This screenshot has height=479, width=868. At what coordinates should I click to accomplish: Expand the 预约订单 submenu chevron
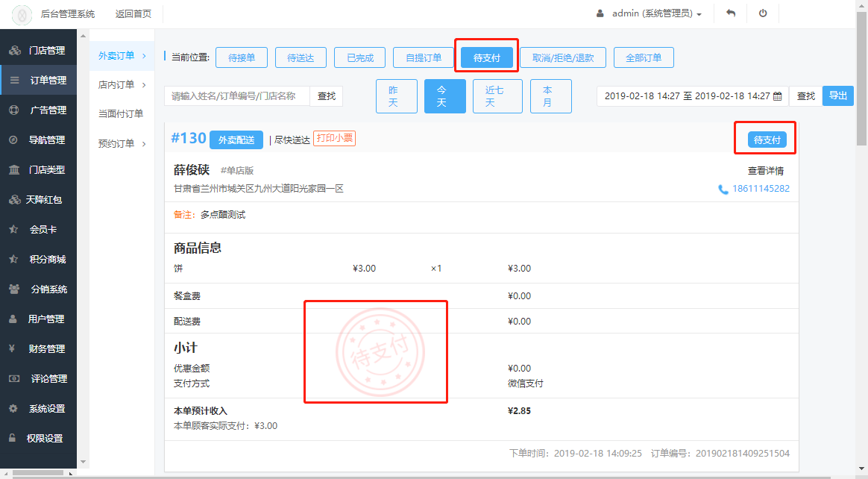pyautogui.click(x=144, y=144)
